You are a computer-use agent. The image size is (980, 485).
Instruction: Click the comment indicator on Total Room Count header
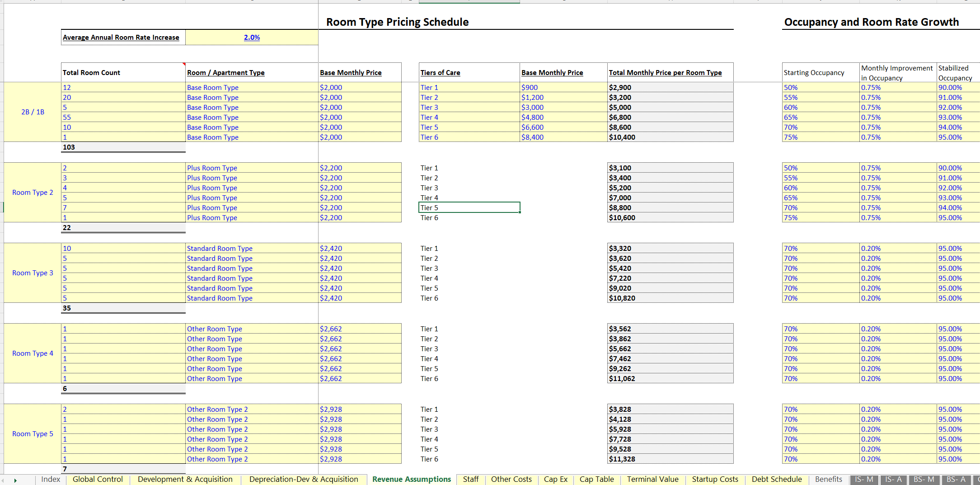pyautogui.click(x=184, y=64)
